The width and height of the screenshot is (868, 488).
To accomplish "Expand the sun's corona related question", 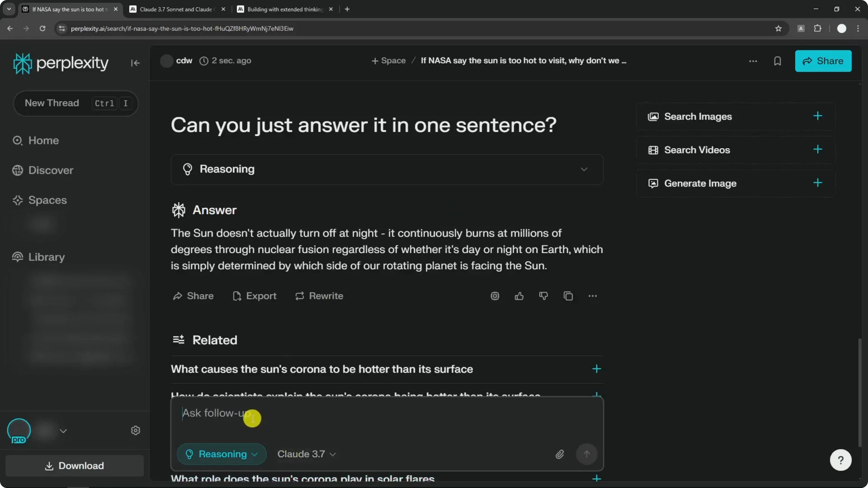I will pos(596,369).
